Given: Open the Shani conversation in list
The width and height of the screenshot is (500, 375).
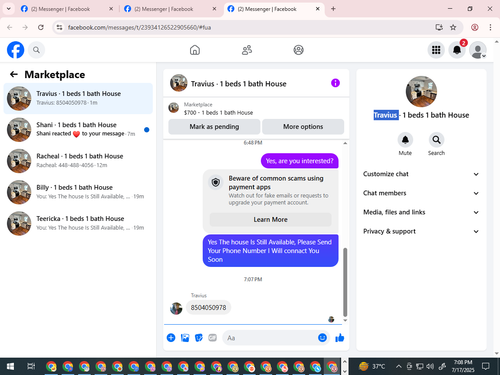Looking at the screenshot, I should (78, 129).
